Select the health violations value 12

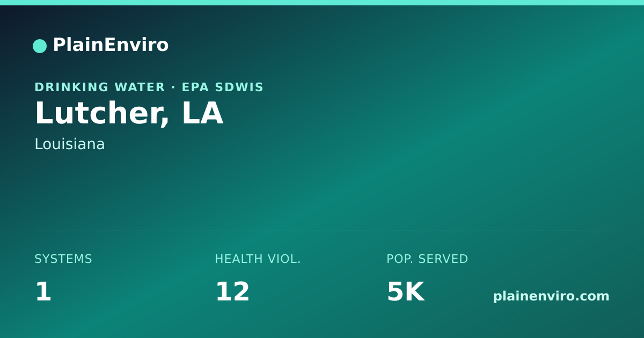point(232,292)
